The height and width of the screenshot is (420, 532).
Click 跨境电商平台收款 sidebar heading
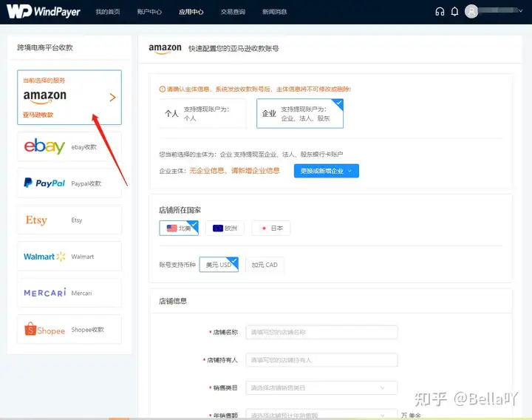tap(45, 47)
